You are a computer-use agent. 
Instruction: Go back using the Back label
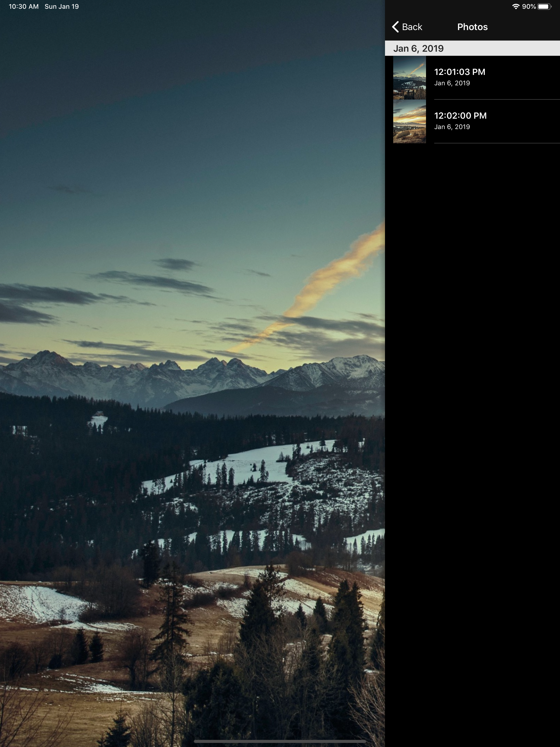pos(412,27)
